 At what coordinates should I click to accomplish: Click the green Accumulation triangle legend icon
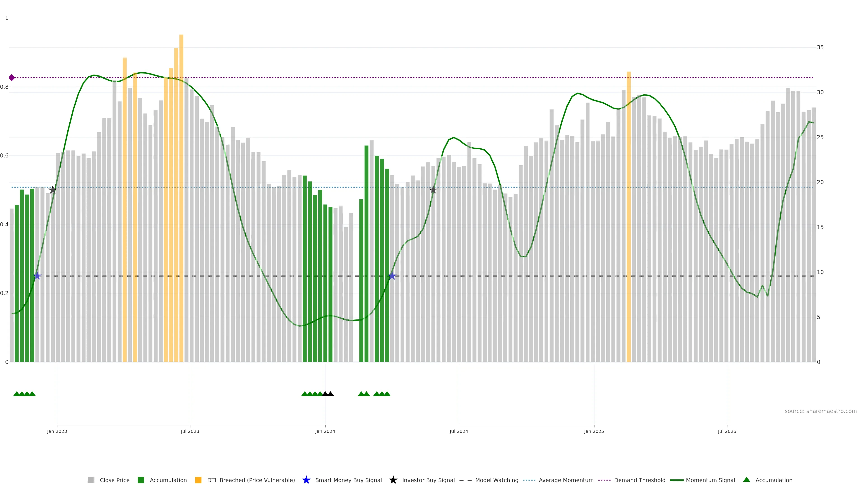(x=746, y=480)
